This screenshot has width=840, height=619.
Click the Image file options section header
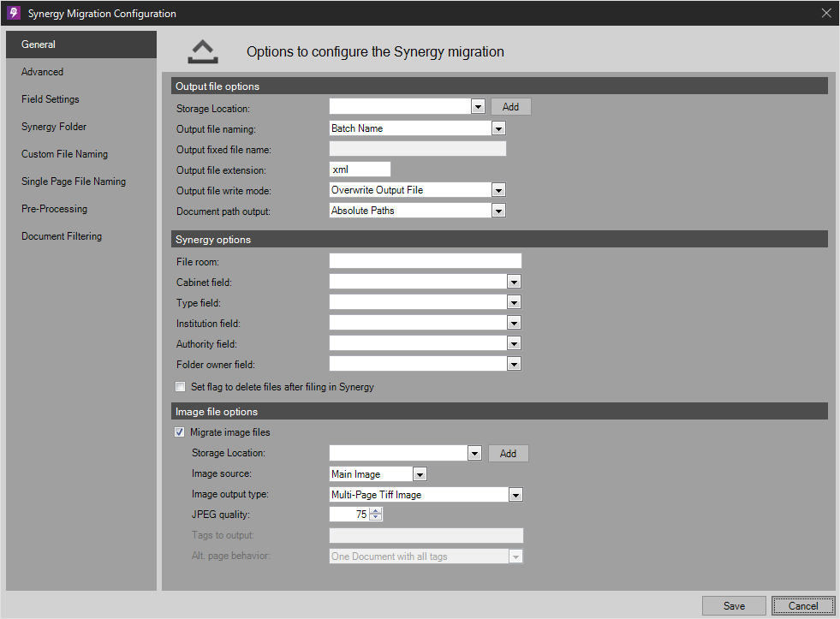pos(499,411)
